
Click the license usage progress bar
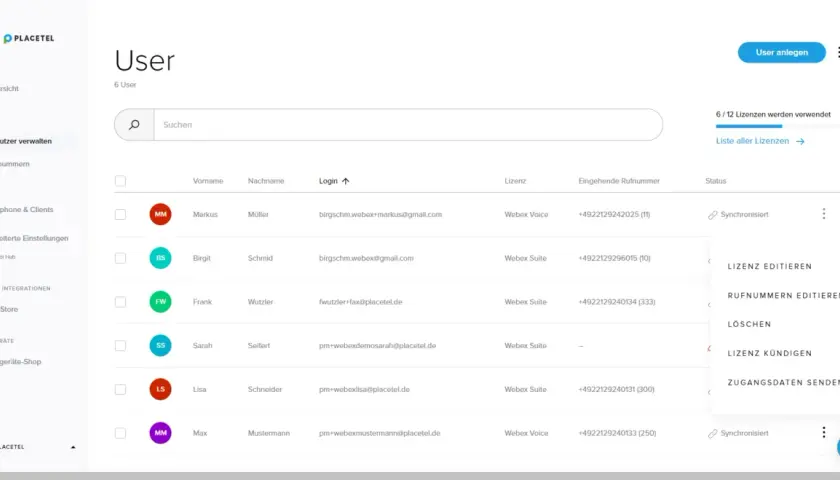pyautogui.click(x=778, y=126)
